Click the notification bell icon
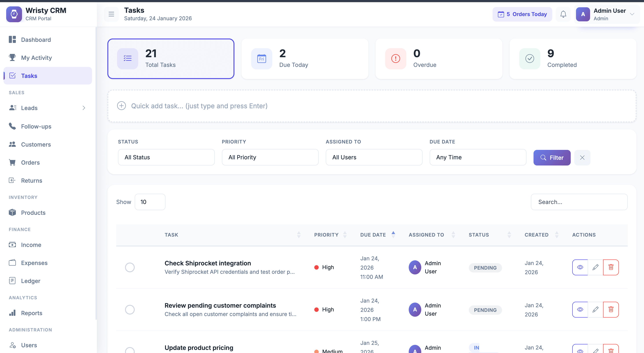 coord(563,14)
